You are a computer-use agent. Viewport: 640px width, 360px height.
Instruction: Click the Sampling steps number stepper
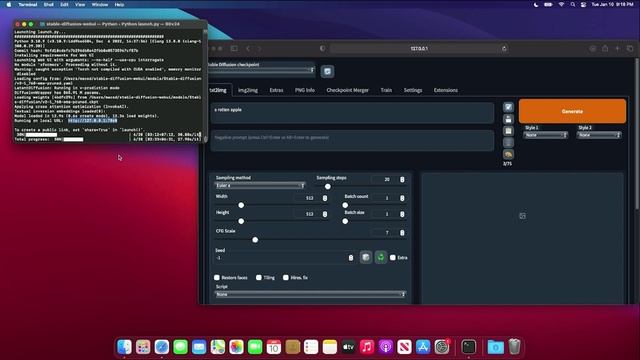tap(402, 180)
